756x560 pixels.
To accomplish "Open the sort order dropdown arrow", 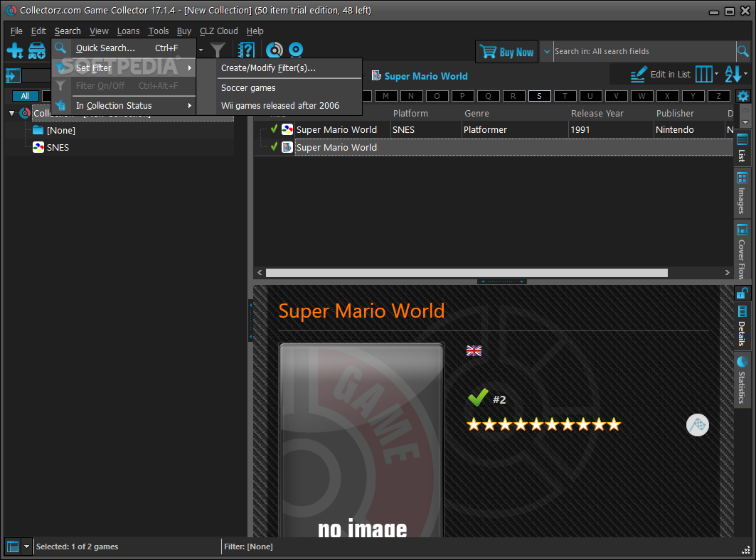I will 745,74.
